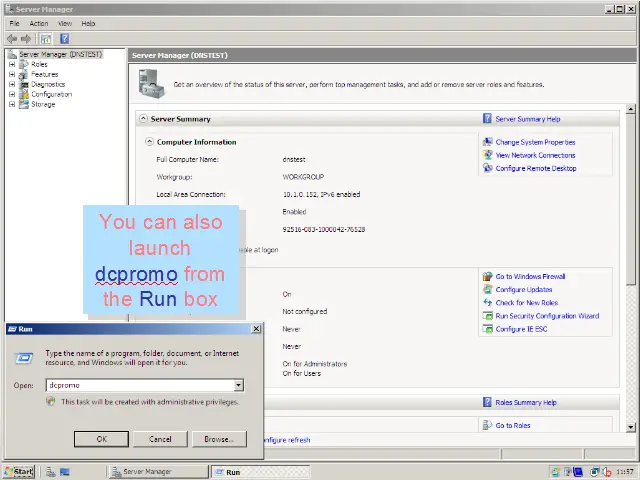Click Cancel in the Run dialog
Image resolution: width=640 pixels, height=480 pixels.
pyautogui.click(x=160, y=439)
